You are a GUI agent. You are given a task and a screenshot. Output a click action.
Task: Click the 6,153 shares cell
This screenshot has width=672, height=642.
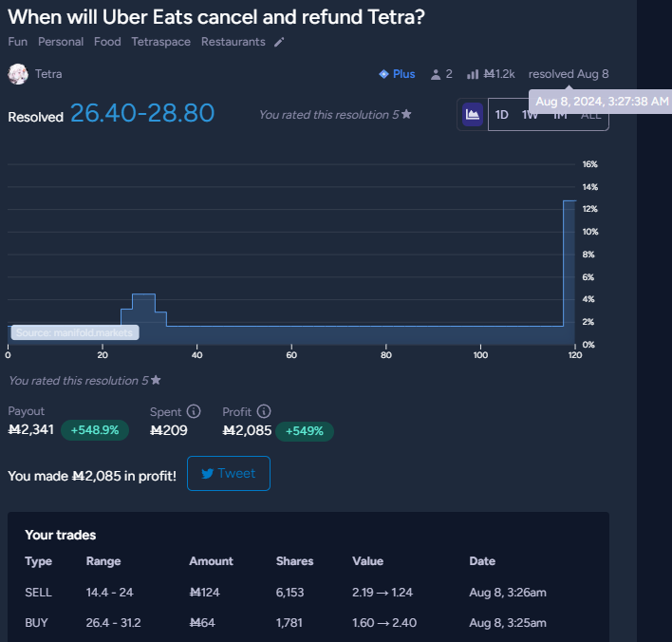(x=289, y=593)
